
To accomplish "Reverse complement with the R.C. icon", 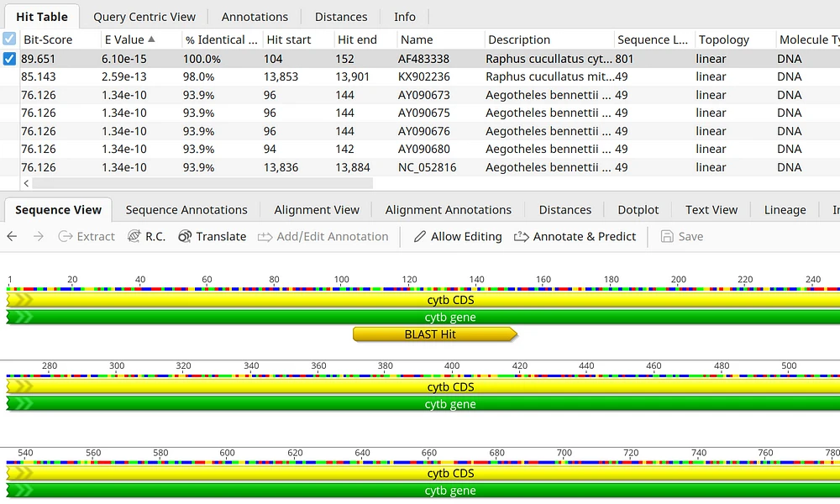I will [x=134, y=237].
